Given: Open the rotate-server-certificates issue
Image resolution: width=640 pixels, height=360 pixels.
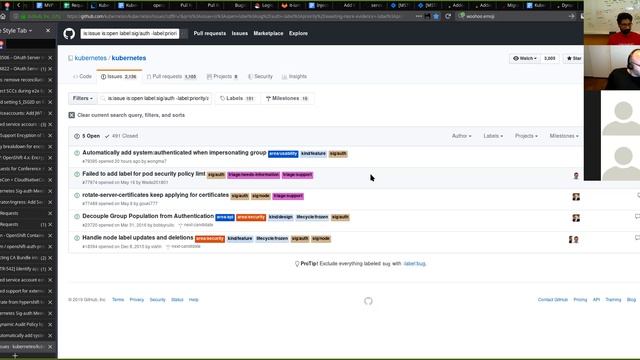Looking at the screenshot, I should click(156, 195).
